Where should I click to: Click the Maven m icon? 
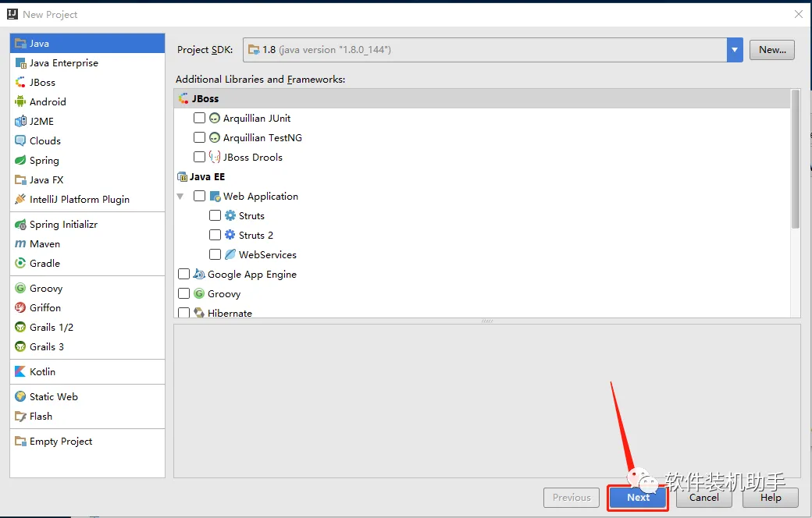21,243
